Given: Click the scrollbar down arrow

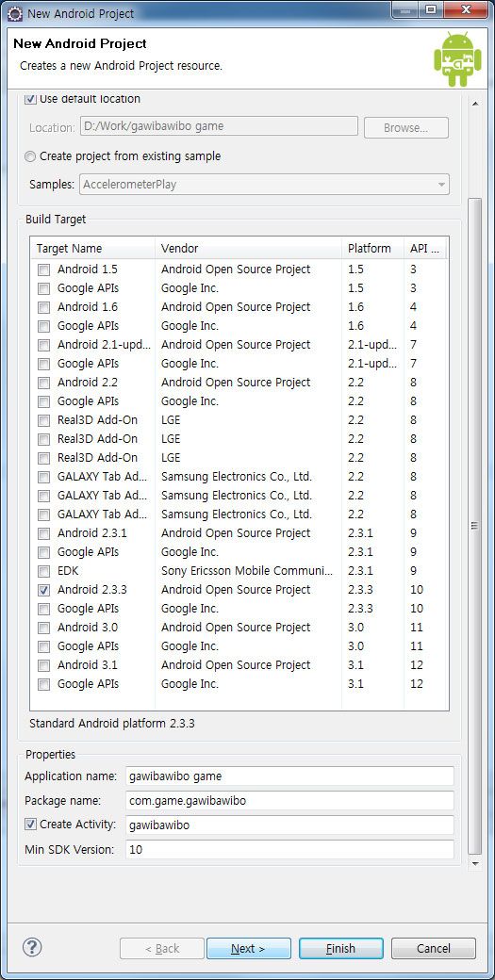Looking at the screenshot, I should (475, 863).
